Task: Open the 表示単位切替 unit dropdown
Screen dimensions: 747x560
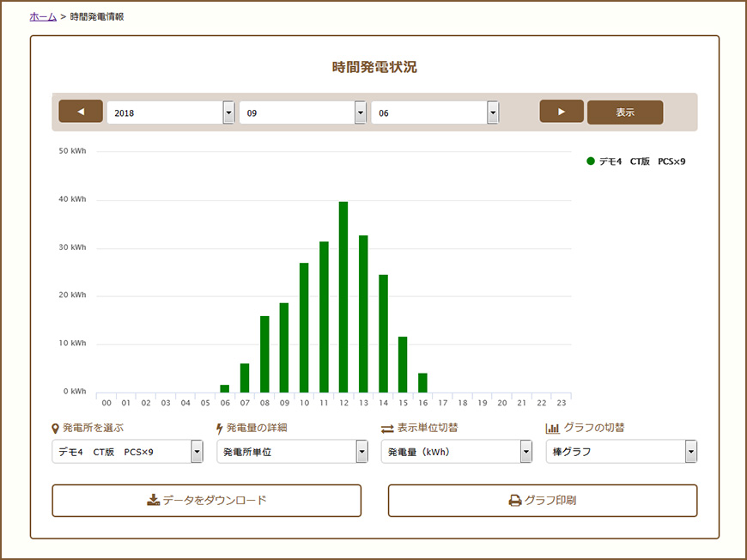Action: coord(457,452)
